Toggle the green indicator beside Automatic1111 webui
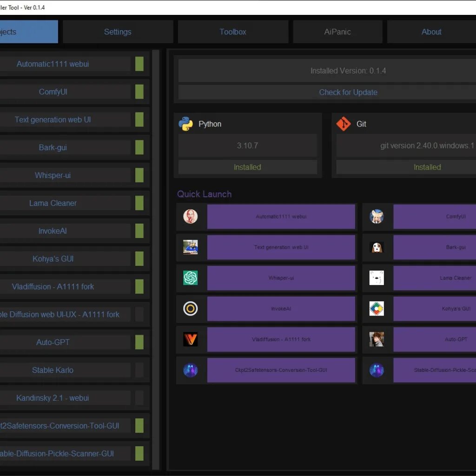 pyautogui.click(x=139, y=64)
